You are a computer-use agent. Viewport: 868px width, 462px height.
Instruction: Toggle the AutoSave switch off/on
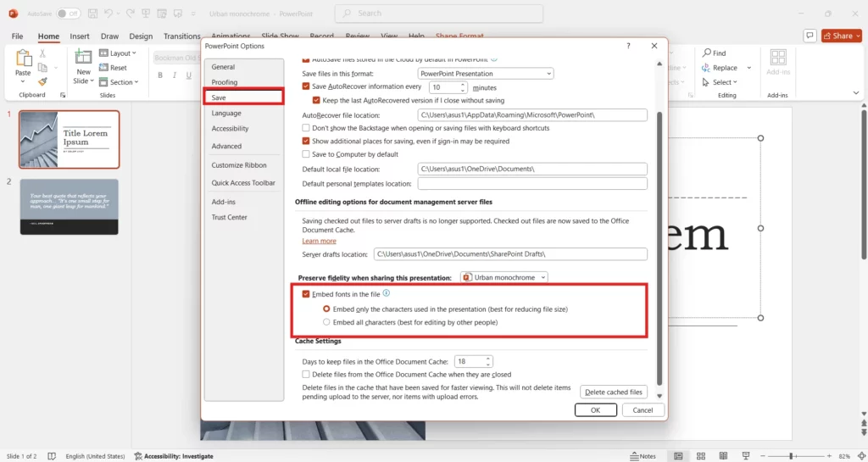click(x=69, y=14)
